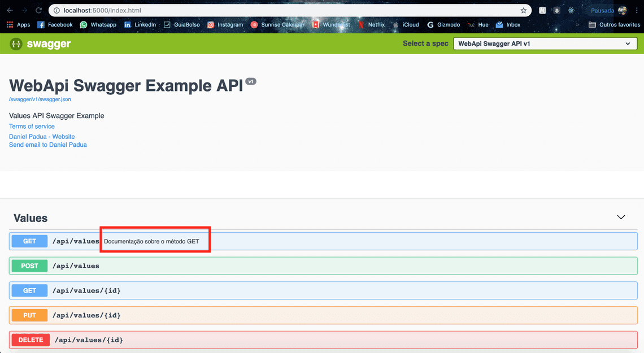
Task: Open the Gizmodo bookmark
Action: pyautogui.click(x=443, y=24)
